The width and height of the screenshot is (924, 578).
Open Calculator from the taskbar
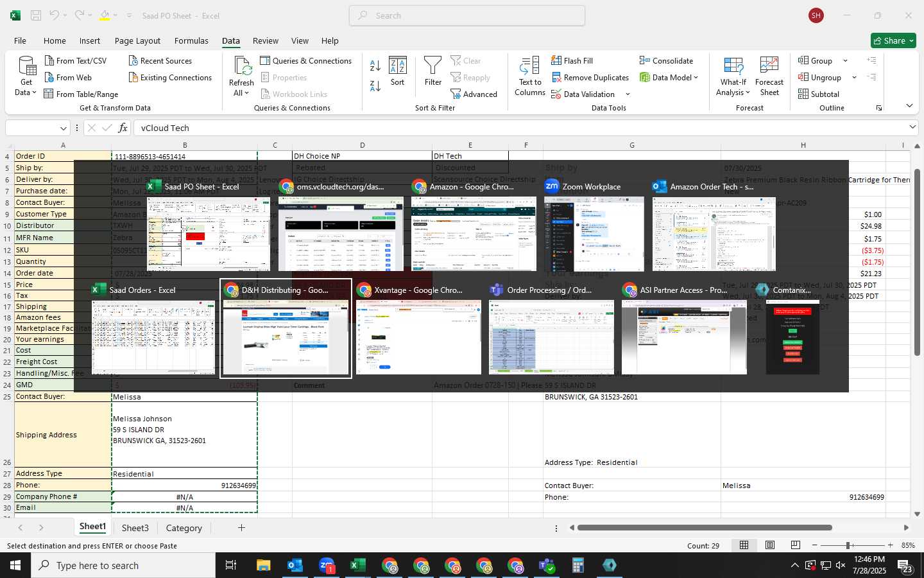click(x=577, y=565)
